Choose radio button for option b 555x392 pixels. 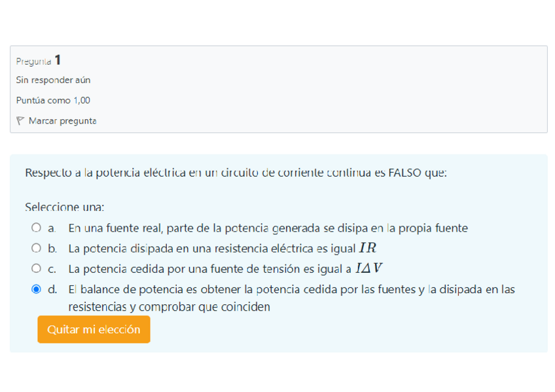36,249
